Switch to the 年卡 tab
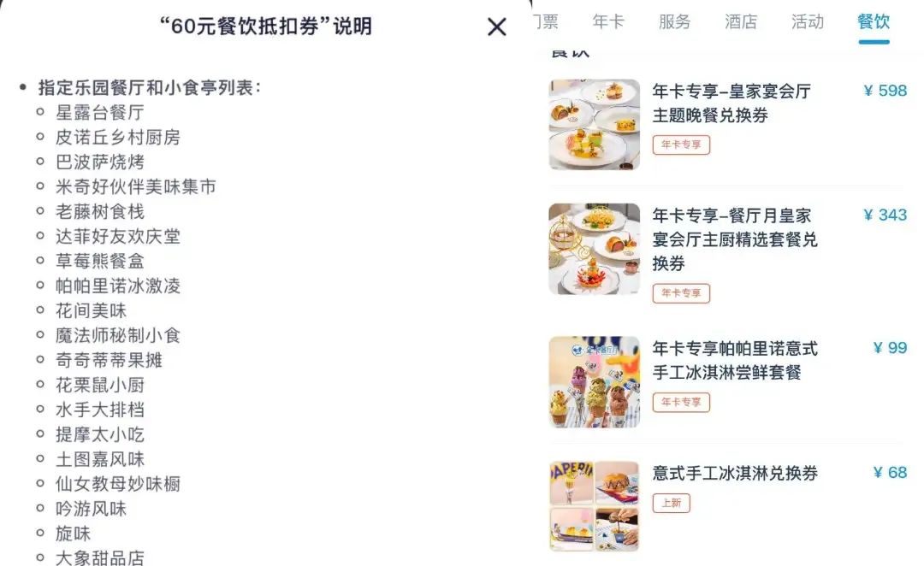Viewport: 924px width, 566px height. tap(608, 21)
